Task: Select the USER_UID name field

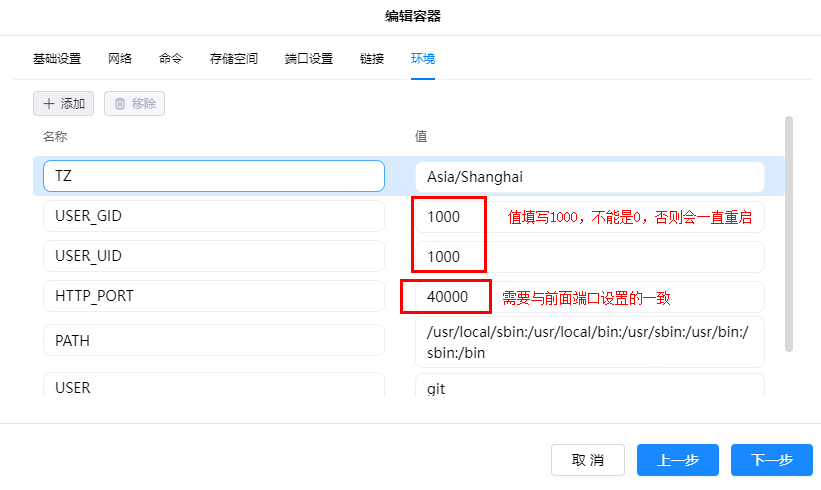Action: point(214,256)
